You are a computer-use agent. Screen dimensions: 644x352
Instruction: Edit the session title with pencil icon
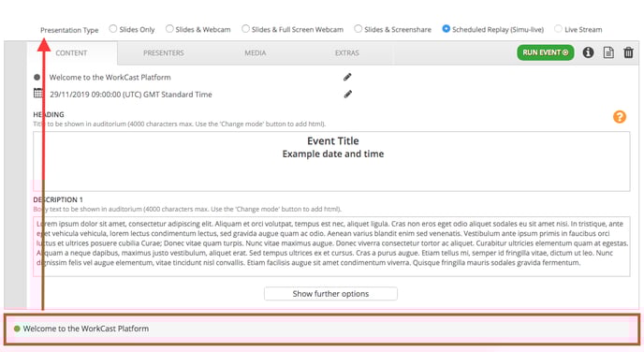coord(347,77)
